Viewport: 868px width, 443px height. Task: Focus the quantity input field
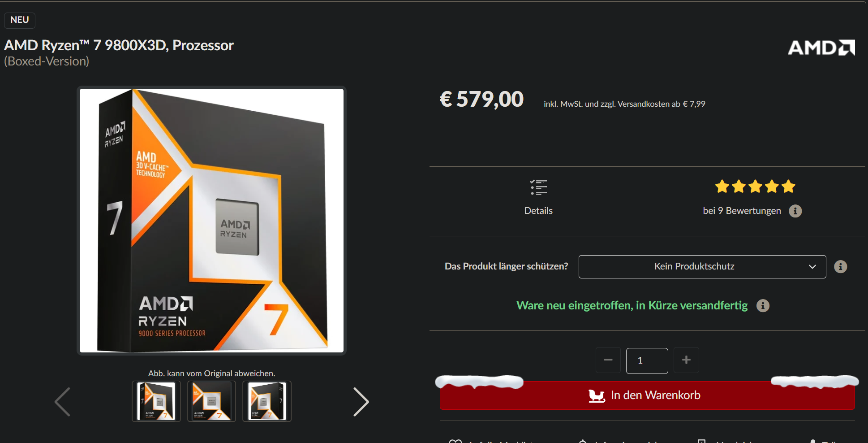tap(647, 360)
